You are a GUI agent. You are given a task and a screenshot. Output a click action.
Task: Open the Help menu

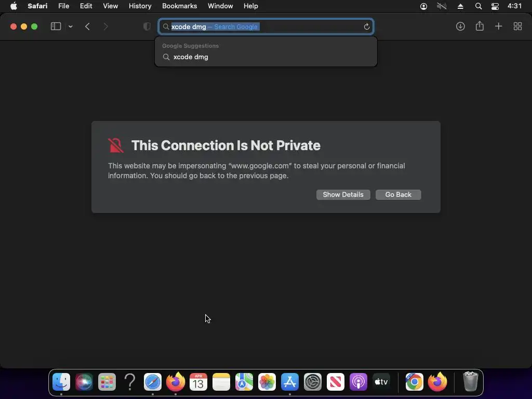click(251, 6)
